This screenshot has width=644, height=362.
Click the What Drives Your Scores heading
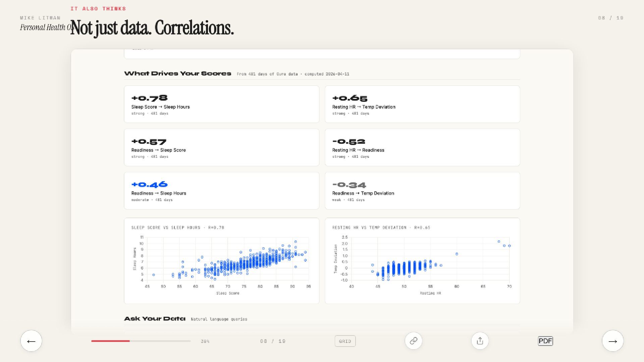click(x=177, y=73)
